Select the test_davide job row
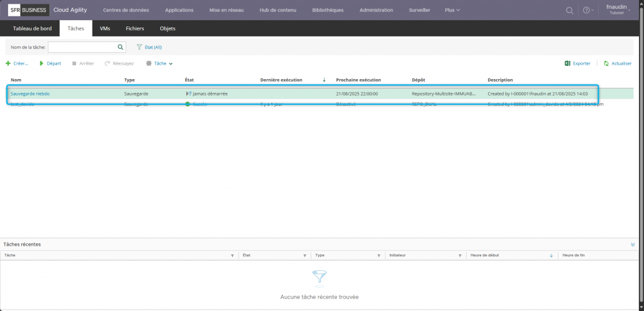 pos(319,105)
